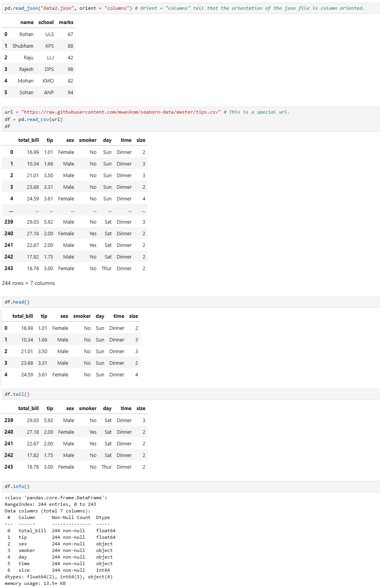Screen dimensions: 380x588
Task: Select the 'Rajesh' name cell
Action: [26, 69]
